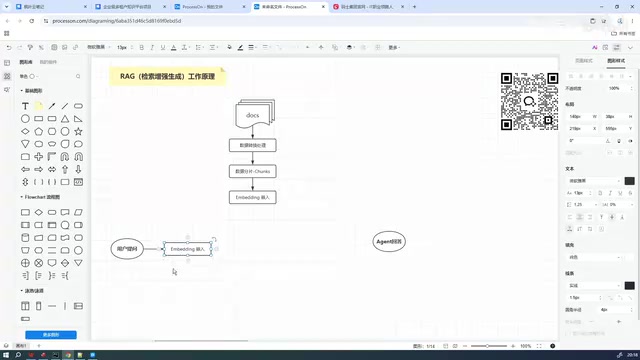Open the line spacing 1.25 dropdown

(x=582, y=204)
